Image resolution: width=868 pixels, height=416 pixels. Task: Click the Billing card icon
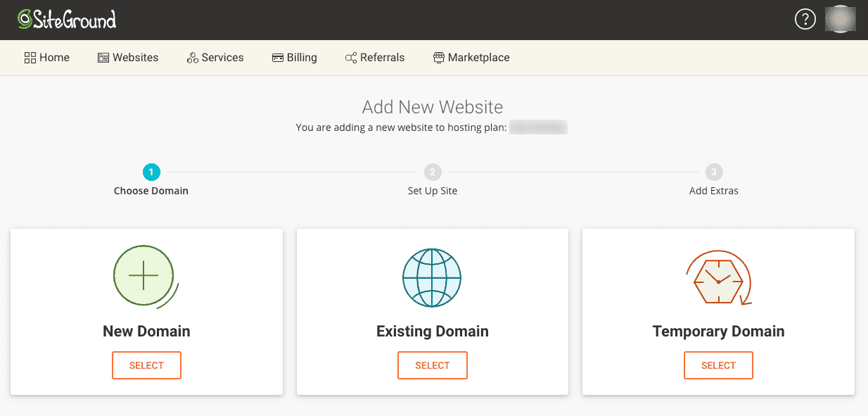click(x=278, y=58)
